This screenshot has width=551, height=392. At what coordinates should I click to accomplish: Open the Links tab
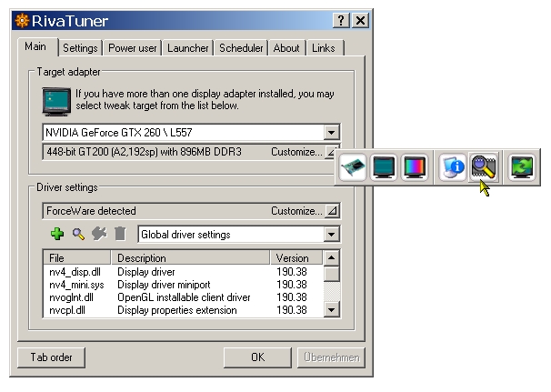324,48
